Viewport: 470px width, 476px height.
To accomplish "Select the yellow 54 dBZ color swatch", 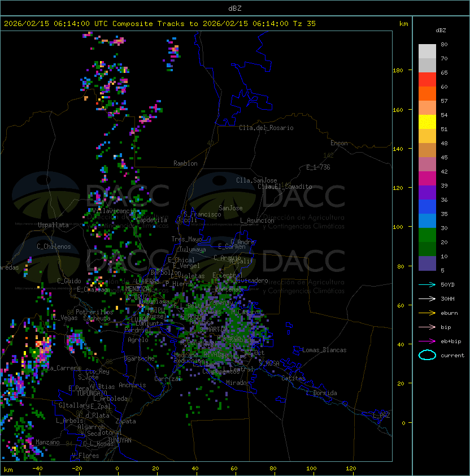I will coord(427,122).
